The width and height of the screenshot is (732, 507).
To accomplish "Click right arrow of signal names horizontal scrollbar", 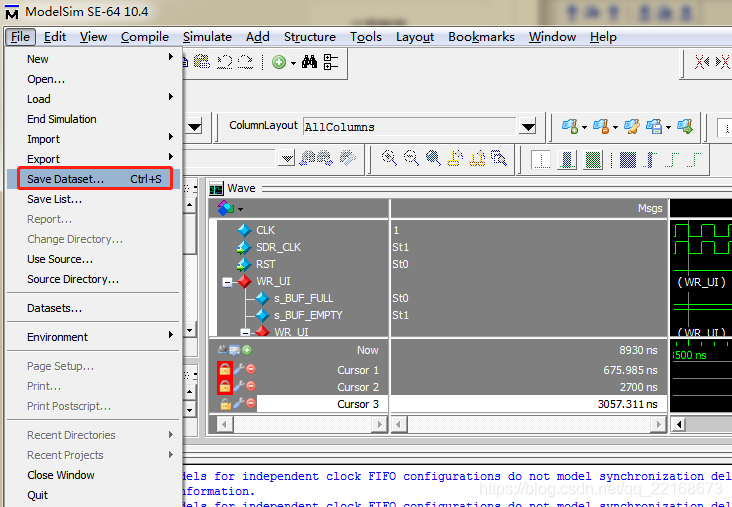I will tap(380, 424).
